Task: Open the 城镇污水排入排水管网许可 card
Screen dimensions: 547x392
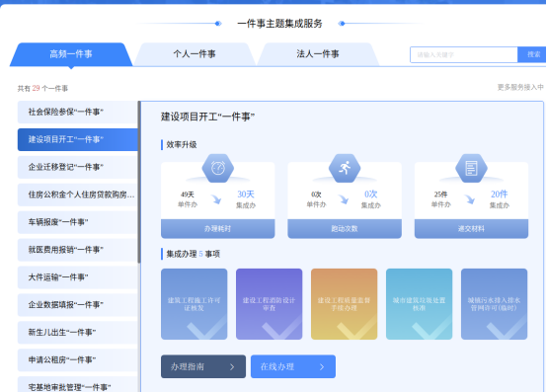Action: (x=494, y=304)
